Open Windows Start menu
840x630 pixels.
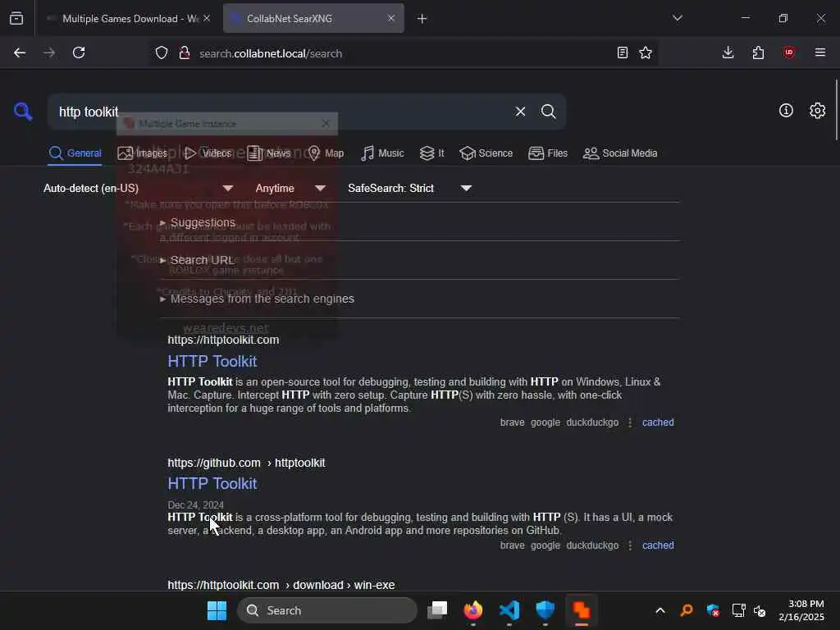point(217,610)
